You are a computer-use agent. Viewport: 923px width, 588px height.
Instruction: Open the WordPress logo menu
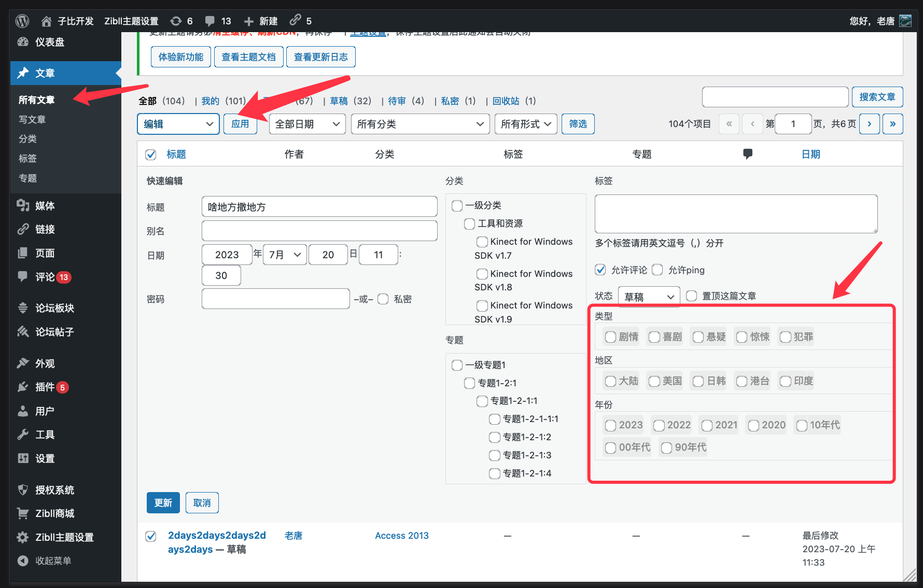click(x=21, y=21)
